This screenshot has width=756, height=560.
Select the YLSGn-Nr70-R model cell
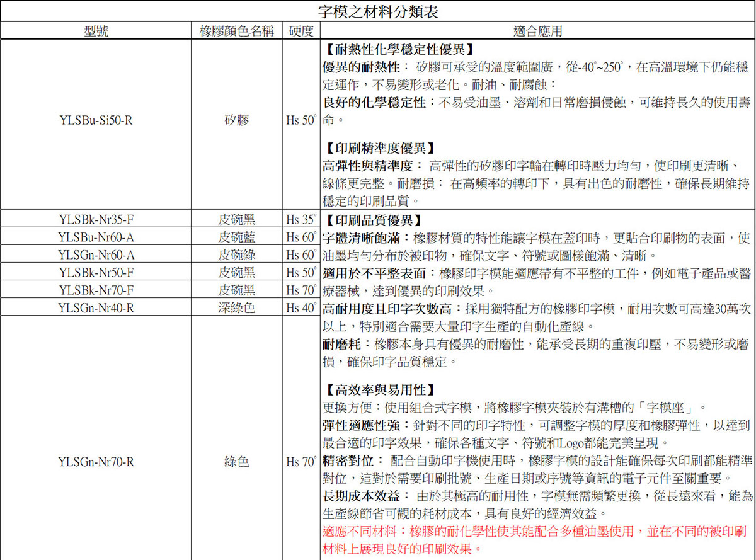[96, 462]
